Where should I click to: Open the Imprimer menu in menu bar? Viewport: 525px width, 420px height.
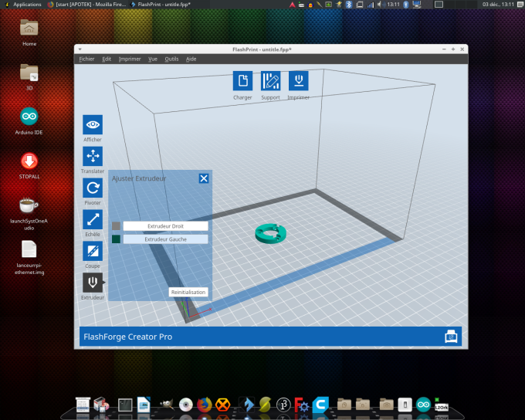click(x=130, y=59)
